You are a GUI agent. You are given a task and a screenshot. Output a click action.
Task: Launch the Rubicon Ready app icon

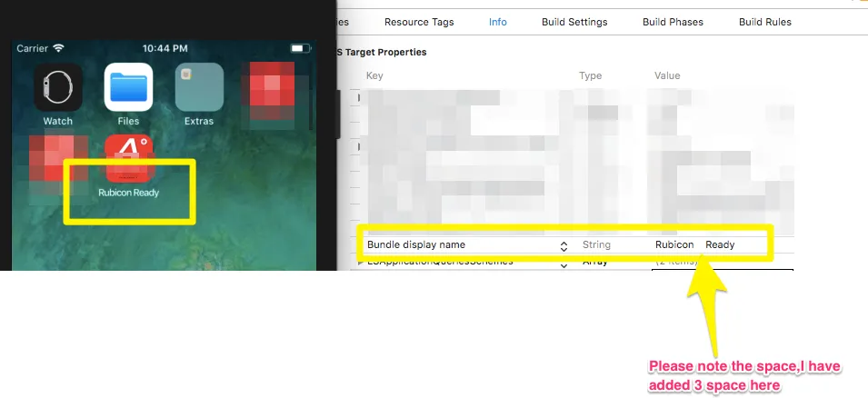[128, 158]
